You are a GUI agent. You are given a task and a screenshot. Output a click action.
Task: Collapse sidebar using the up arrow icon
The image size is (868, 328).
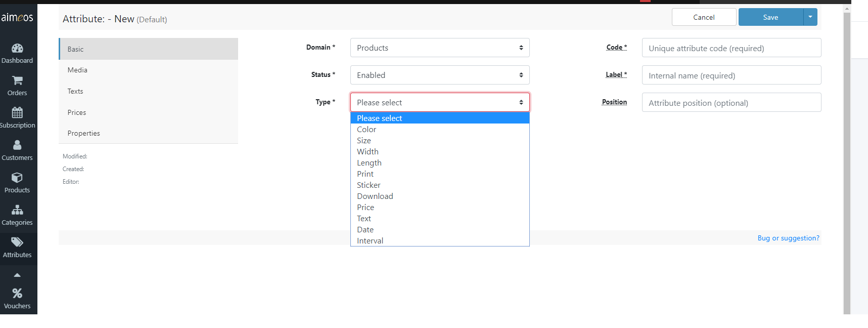pyautogui.click(x=17, y=275)
